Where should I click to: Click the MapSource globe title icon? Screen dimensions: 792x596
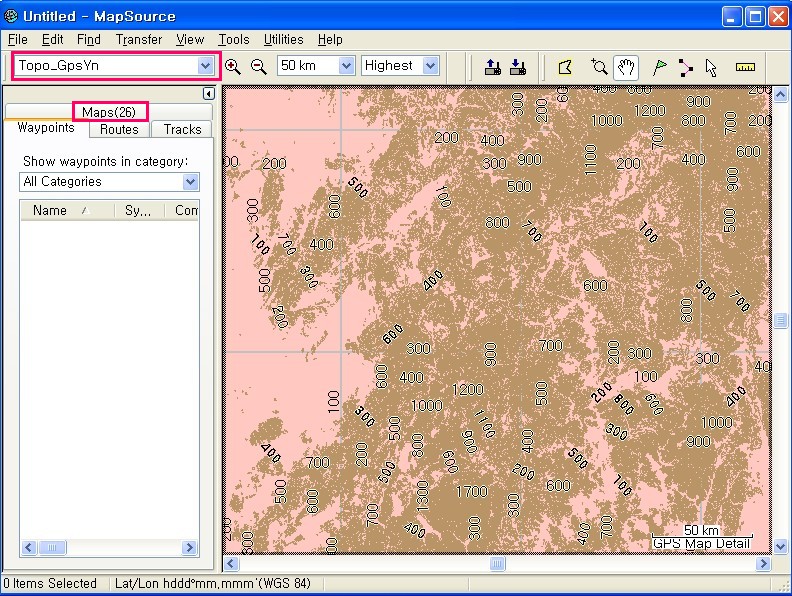pos(11,16)
